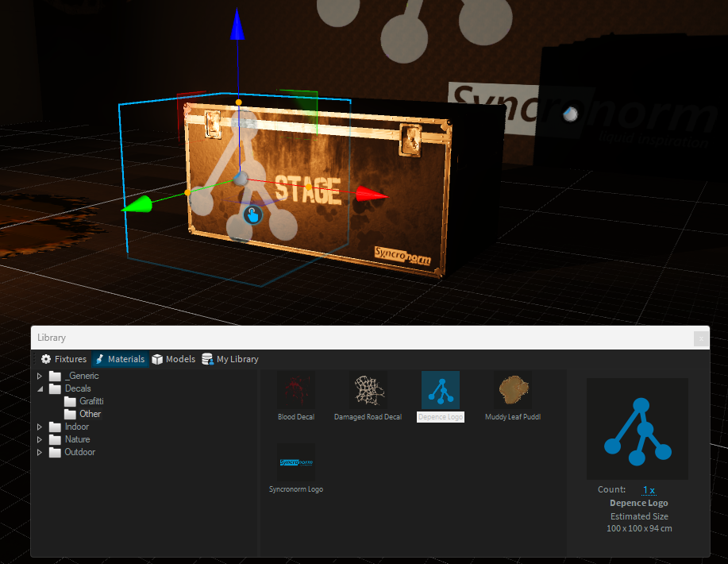Viewport: 728px width, 564px height.
Task: Open the Models tab
Action: point(174,359)
